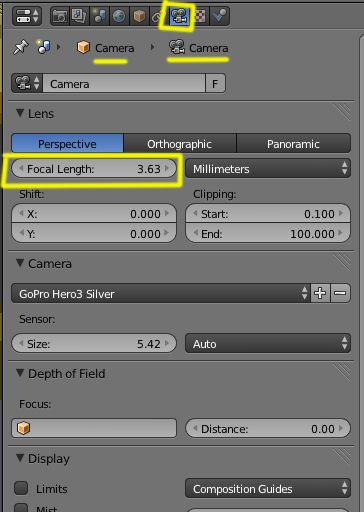Open the Millimeters lens unit dropdown
364x512 pixels.
268,169
